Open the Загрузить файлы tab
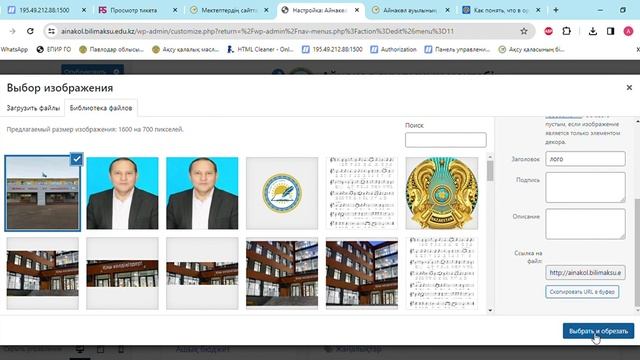 (x=33, y=108)
